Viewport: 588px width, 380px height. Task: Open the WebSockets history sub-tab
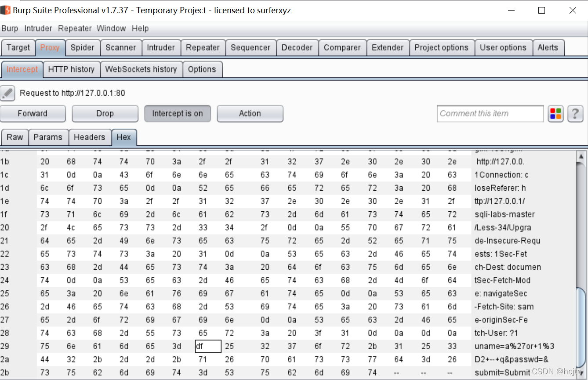pyautogui.click(x=141, y=69)
